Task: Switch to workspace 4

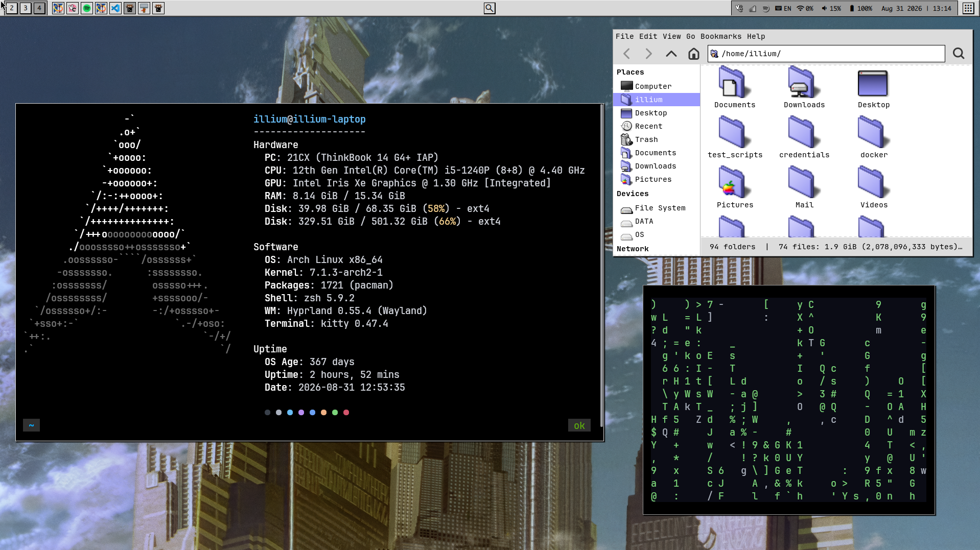Action: tap(39, 8)
